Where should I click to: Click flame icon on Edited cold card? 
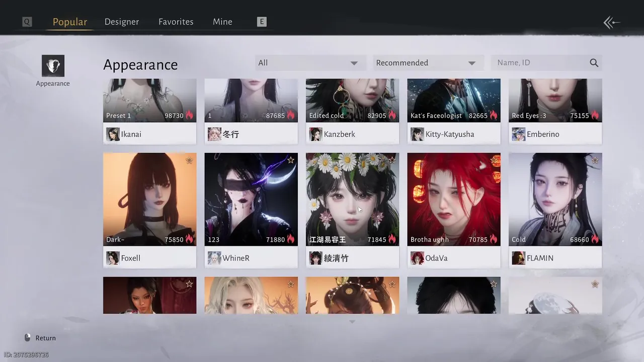(392, 115)
